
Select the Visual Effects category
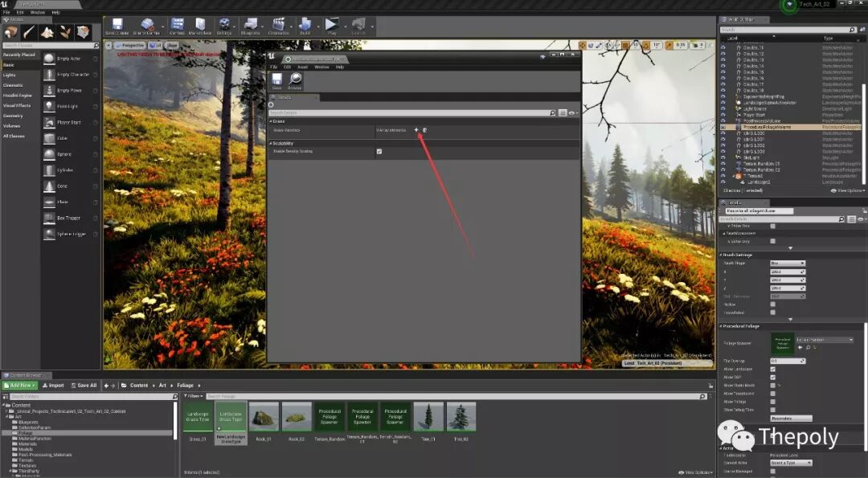17,105
